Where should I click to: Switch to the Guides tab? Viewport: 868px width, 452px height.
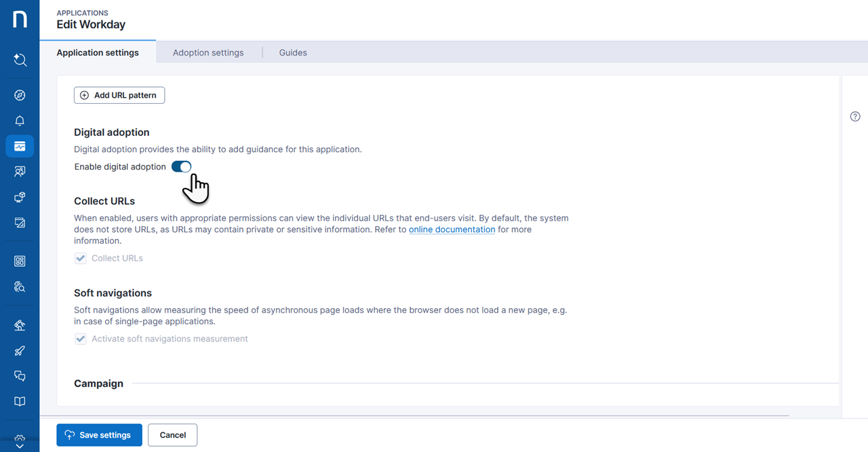pos(293,52)
